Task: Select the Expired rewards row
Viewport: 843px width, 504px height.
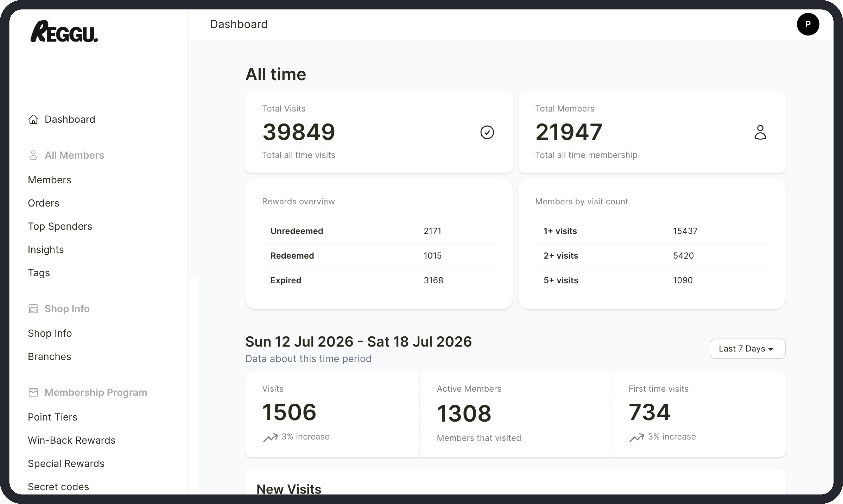Action: point(378,280)
